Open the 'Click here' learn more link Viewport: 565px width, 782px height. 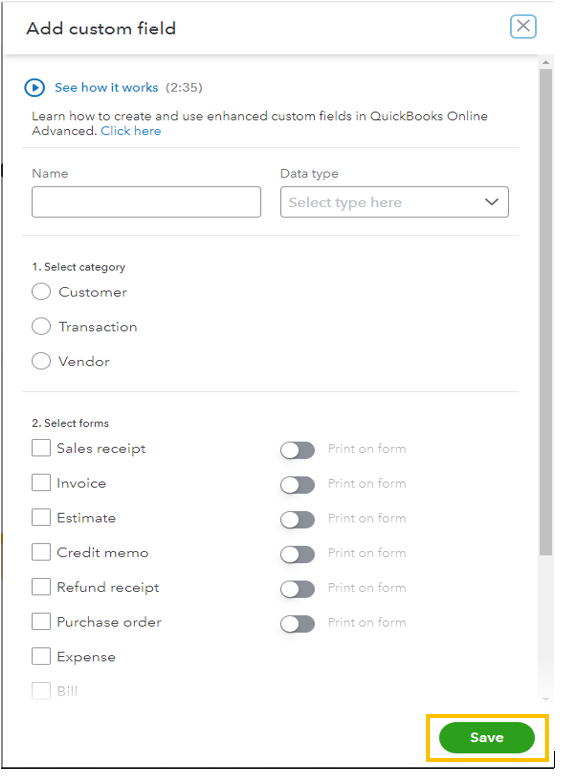pyautogui.click(x=131, y=131)
